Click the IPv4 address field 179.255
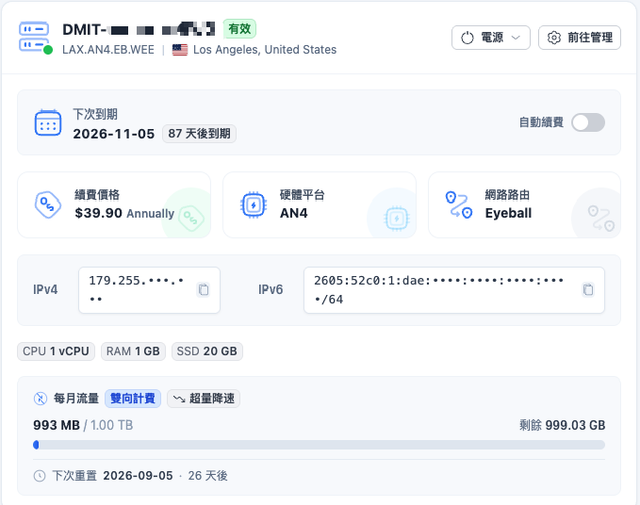 point(149,290)
